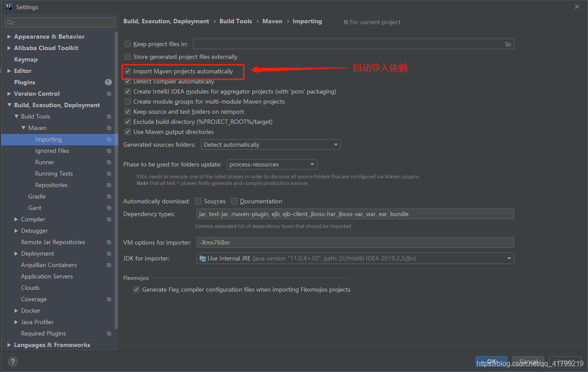The image size is (588, 372).
Task: Collapse the Maven tree node
Action: coord(24,128)
